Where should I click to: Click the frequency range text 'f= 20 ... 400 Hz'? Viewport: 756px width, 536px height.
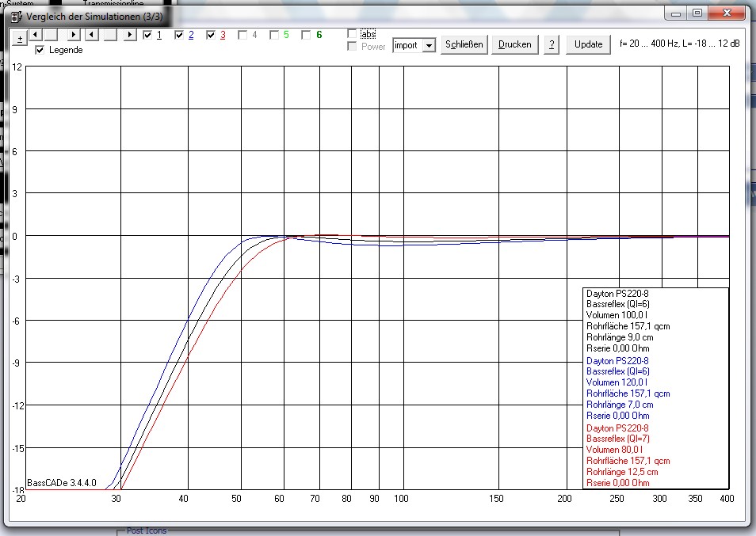click(648, 44)
